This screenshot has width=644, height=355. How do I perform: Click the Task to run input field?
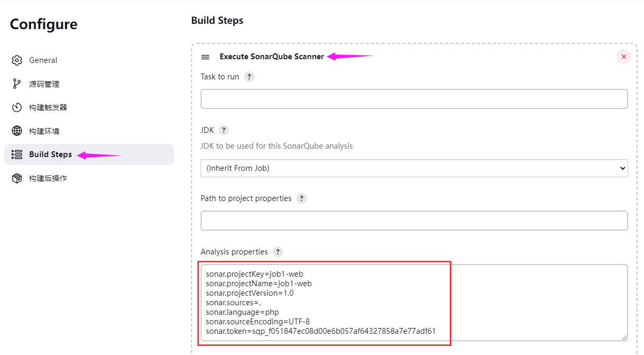pyautogui.click(x=414, y=99)
